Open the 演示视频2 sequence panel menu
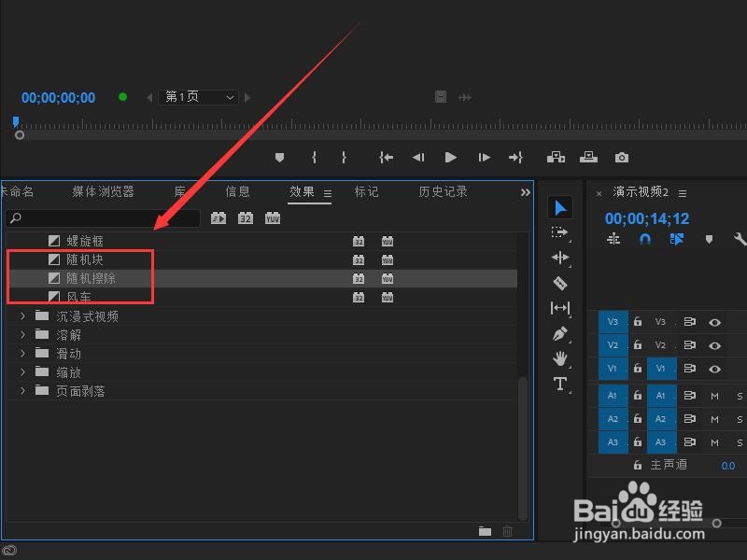Image resolution: width=747 pixels, height=560 pixels. [x=683, y=193]
